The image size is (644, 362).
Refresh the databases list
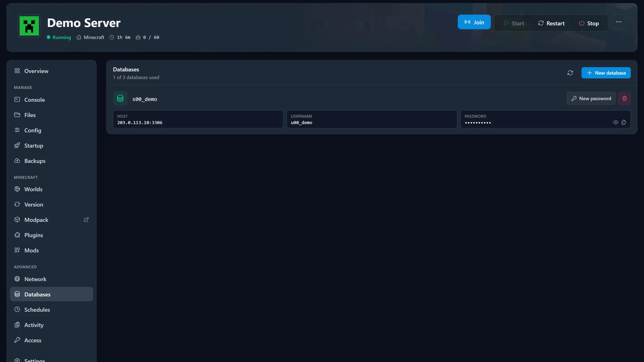570,73
